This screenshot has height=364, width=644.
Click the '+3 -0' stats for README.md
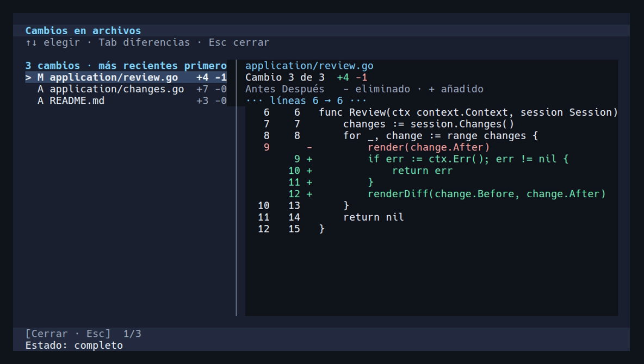pyautogui.click(x=212, y=101)
